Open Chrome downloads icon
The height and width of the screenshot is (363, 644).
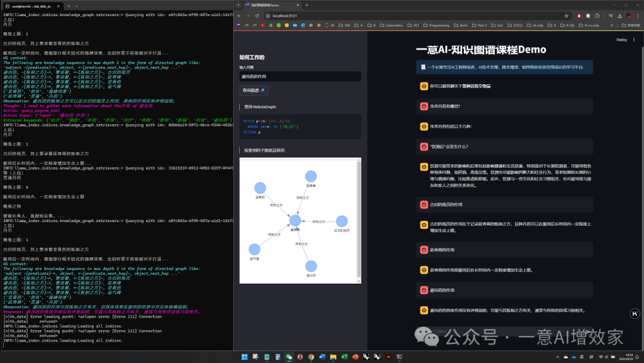(620, 16)
